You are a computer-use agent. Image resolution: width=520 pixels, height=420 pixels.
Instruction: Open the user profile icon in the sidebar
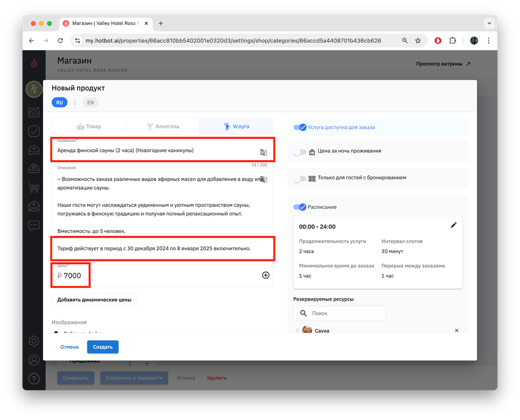(34, 360)
